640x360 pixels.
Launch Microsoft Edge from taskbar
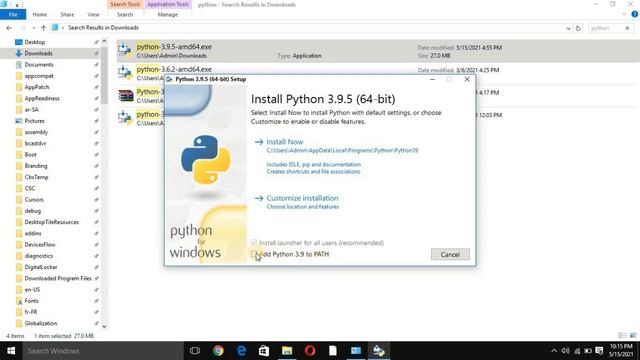pyautogui.click(x=241, y=351)
